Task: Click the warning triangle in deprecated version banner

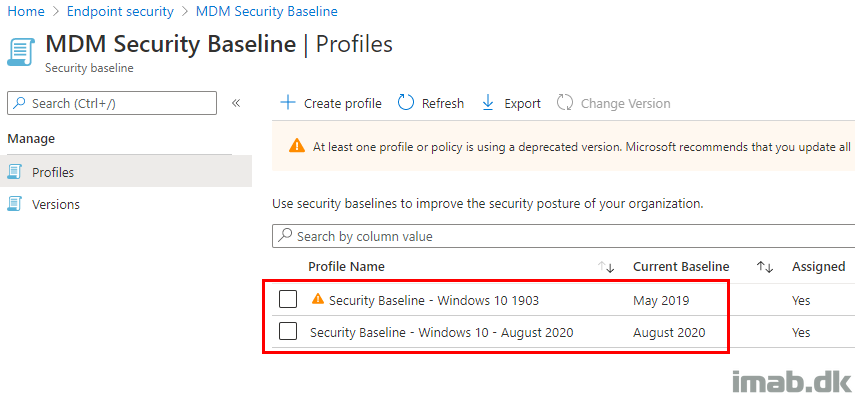Action: [x=297, y=145]
